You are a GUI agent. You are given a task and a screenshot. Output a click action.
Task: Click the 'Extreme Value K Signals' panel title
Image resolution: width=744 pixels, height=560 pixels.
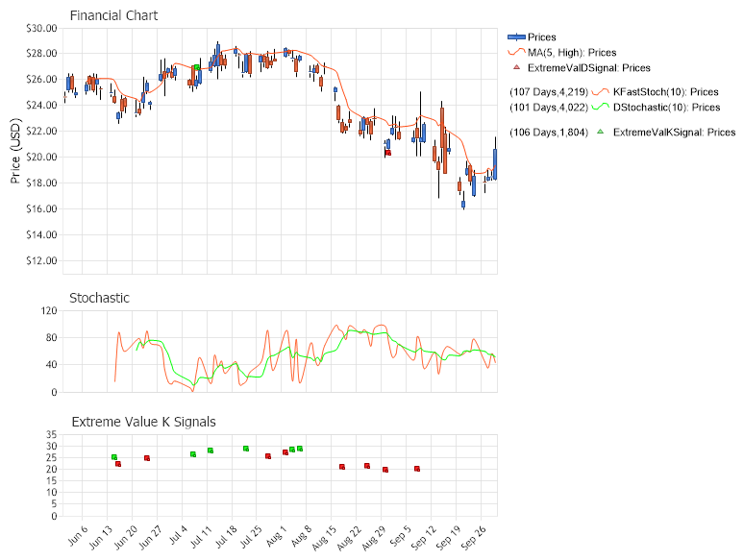tap(144, 422)
